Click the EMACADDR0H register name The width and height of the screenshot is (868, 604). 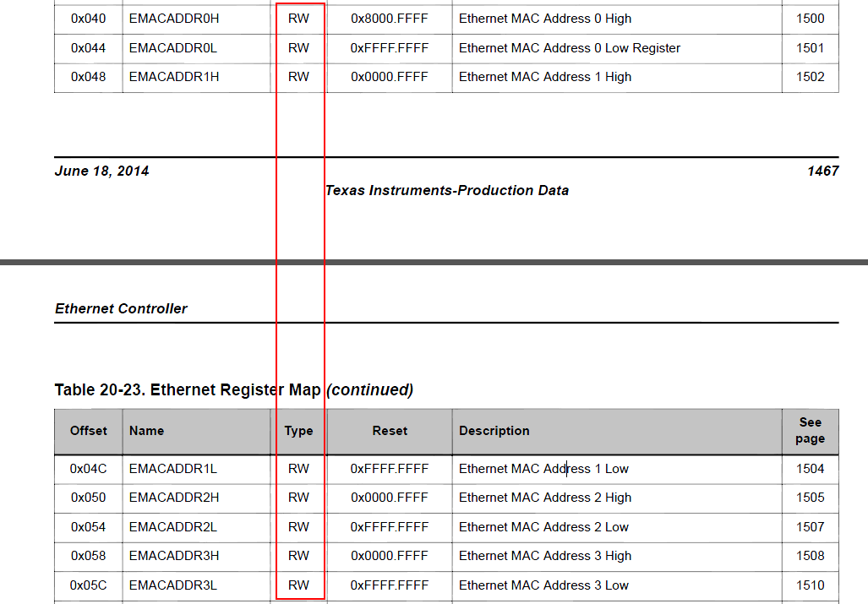click(x=174, y=19)
